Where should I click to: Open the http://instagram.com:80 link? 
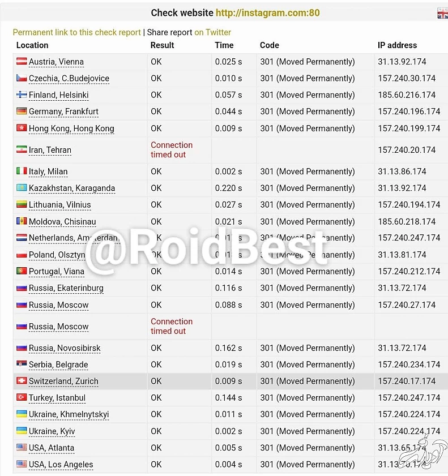(x=267, y=13)
